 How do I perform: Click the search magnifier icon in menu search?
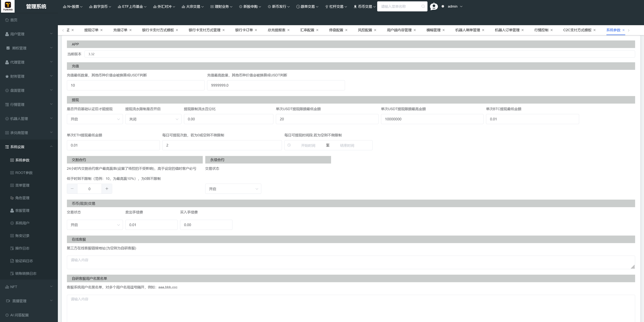423,6
